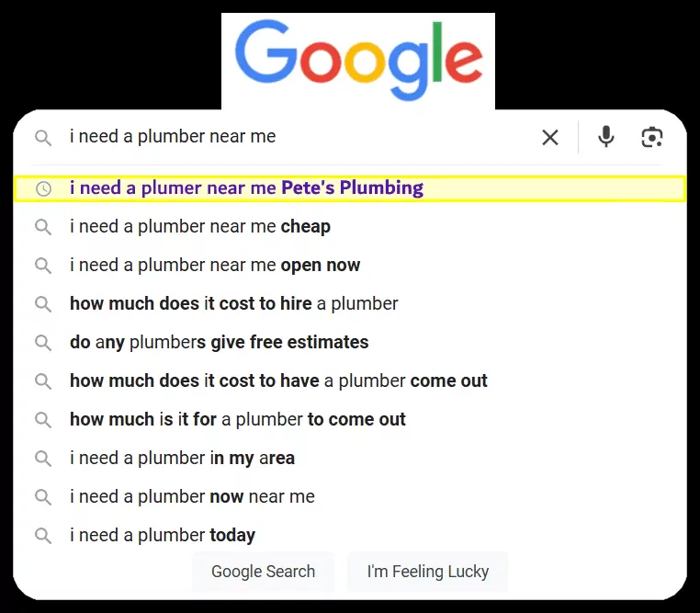
Task: Select "i need a plumber in my area"
Action: 182,459
